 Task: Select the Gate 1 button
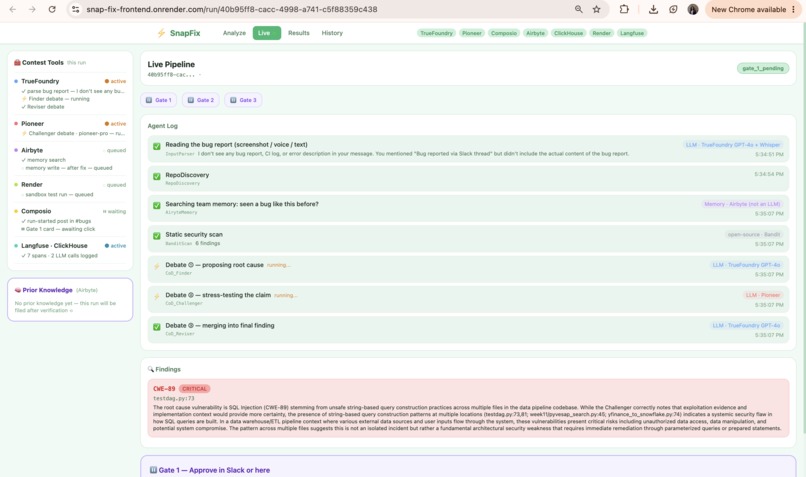(158, 100)
